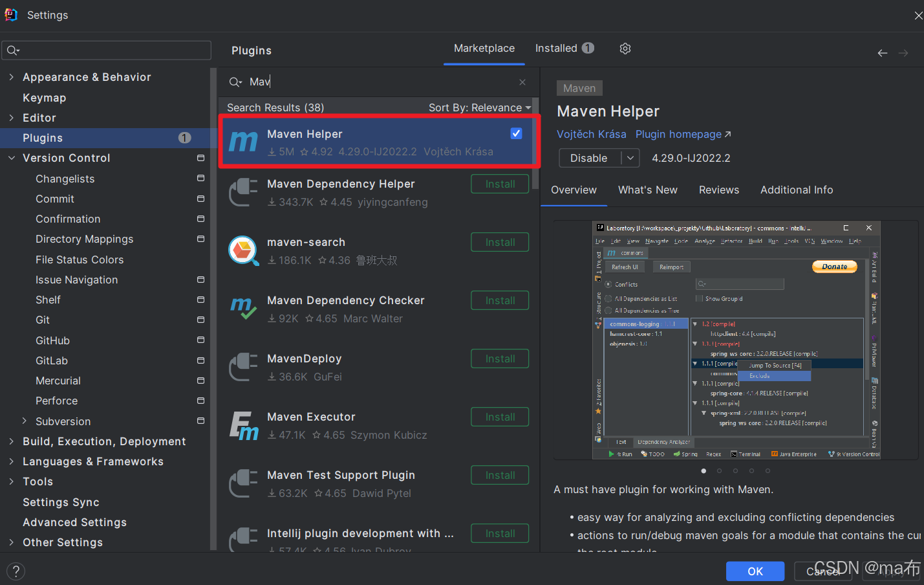Open the What's New tab
924x585 pixels.
point(647,190)
